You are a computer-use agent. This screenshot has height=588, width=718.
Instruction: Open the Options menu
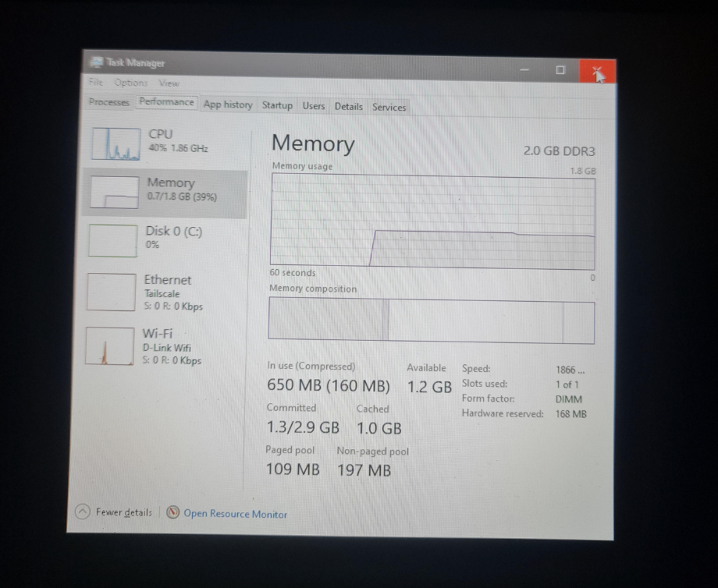tap(130, 83)
